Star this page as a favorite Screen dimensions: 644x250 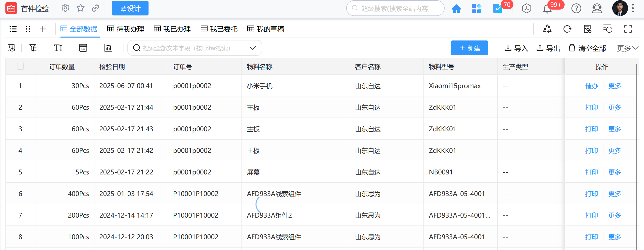tap(80, 8)
